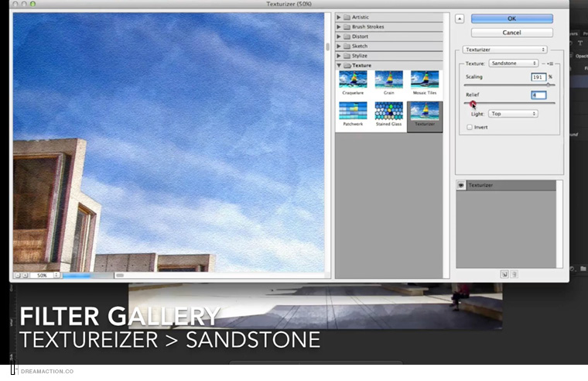
Task: Click the filter list vertical scrollbar
Action: [x=446, y=146]
